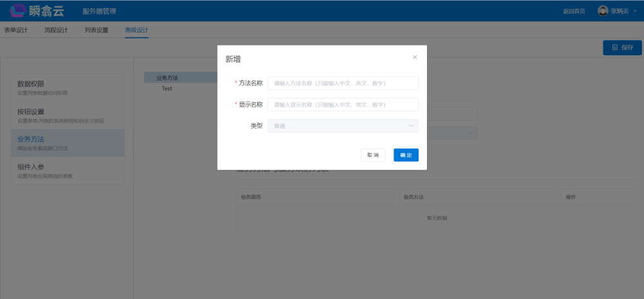644x299 pixels.
Task: Click the 显示名称 input field
Action: [343, 104]
